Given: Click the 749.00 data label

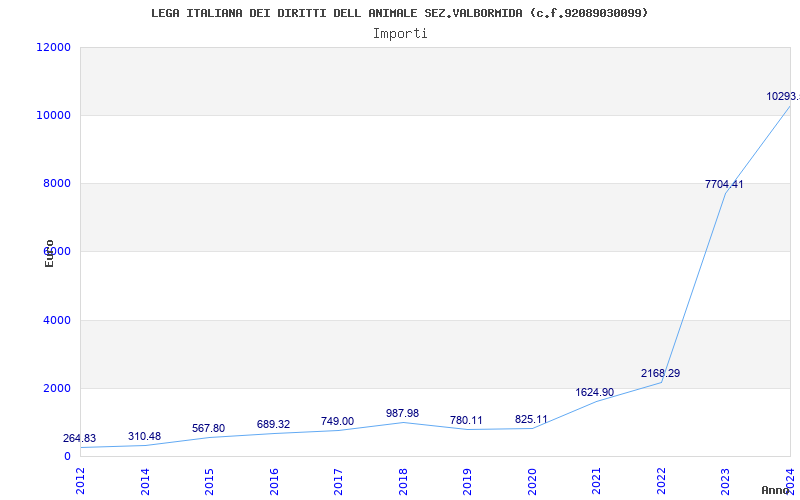Looking at the screenshot, I should click(337, 421).
